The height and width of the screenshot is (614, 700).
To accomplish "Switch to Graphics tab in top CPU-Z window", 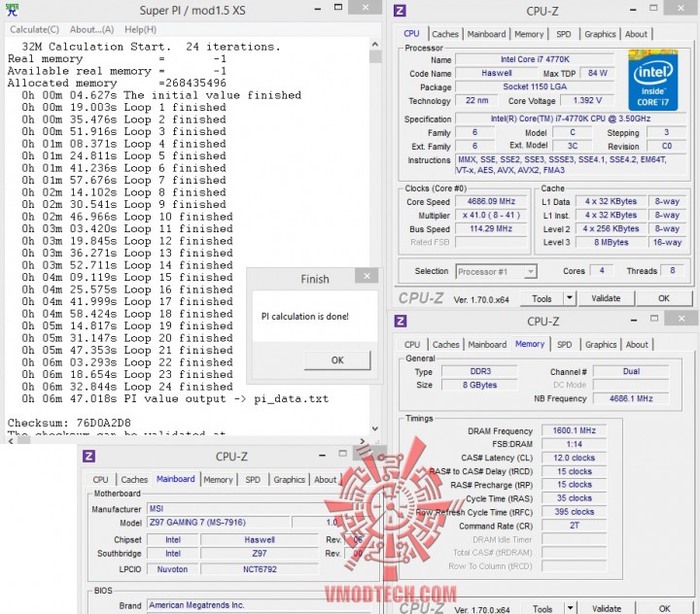I will pyautogui.click(x=600, y=34).
